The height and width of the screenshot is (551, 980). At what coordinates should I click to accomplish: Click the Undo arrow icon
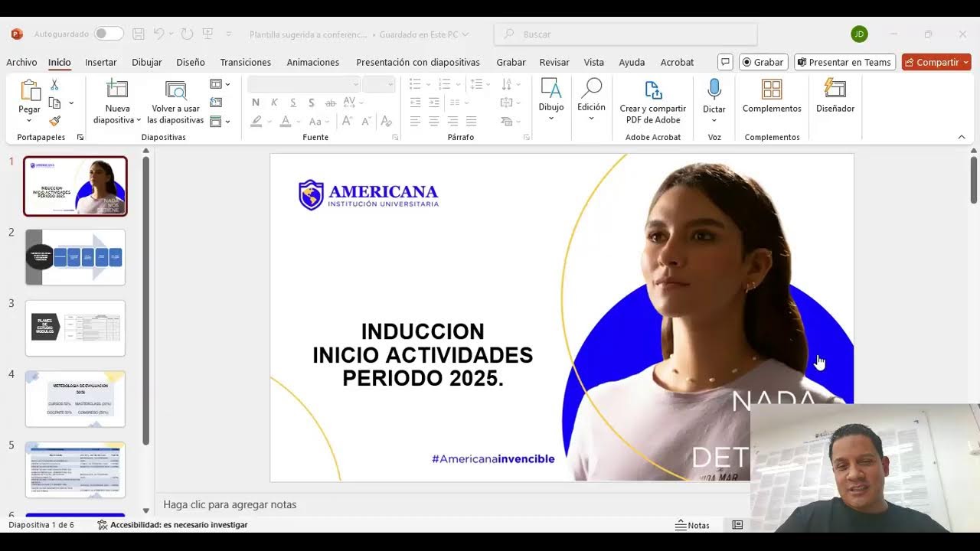158,34
